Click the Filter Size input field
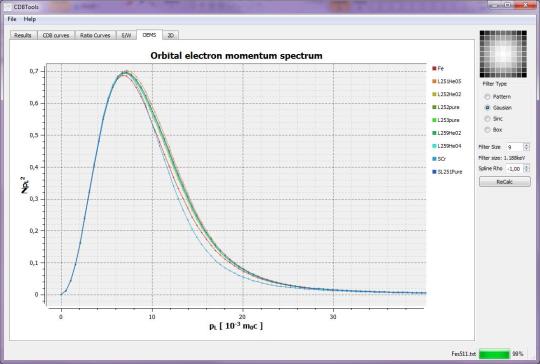Screen dimensions: 540x364 pos(514,147)
